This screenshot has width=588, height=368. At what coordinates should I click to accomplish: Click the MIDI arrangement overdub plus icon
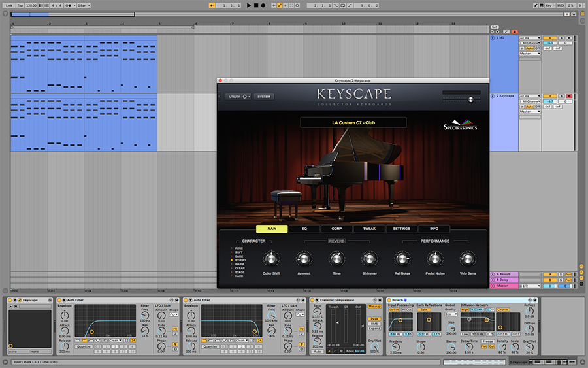coord(274,5)
